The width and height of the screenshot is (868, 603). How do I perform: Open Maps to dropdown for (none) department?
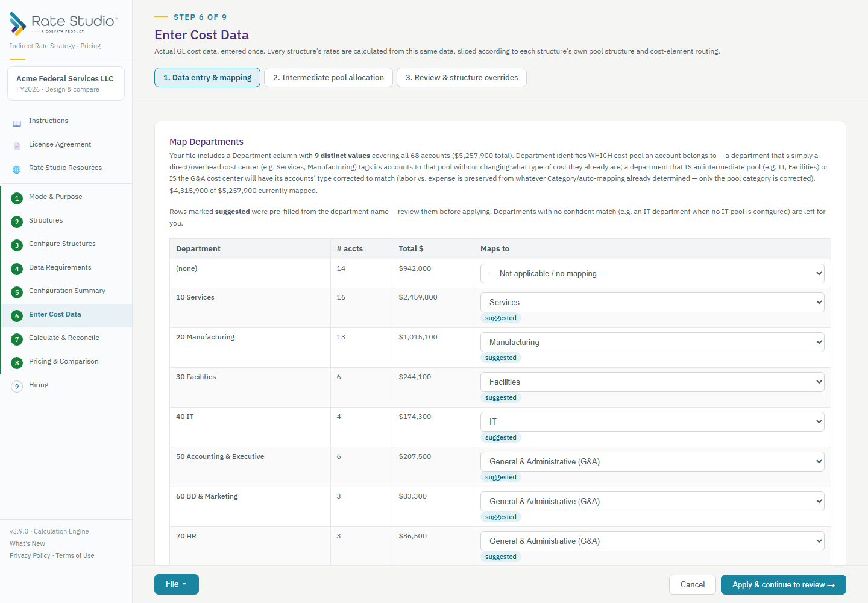652,274
